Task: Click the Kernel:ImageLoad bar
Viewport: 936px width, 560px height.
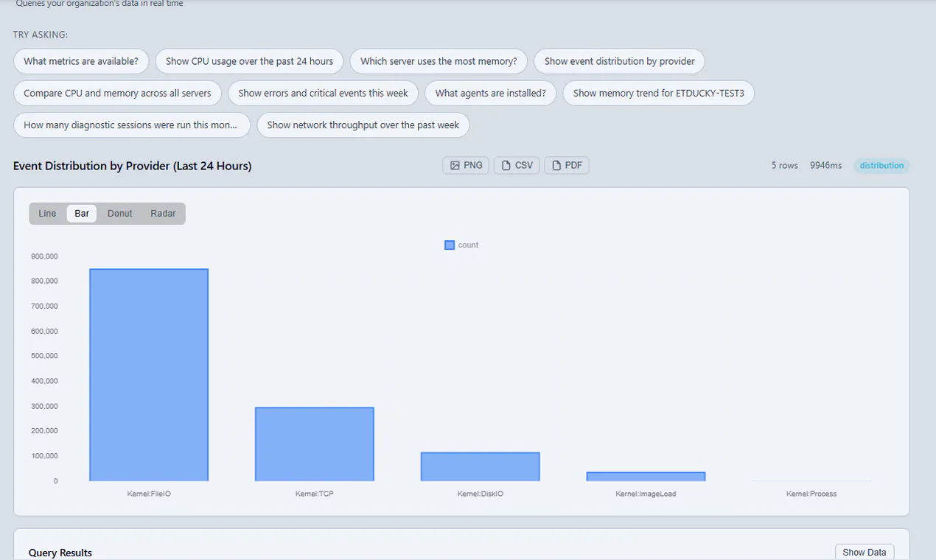Action: [646, 477]
